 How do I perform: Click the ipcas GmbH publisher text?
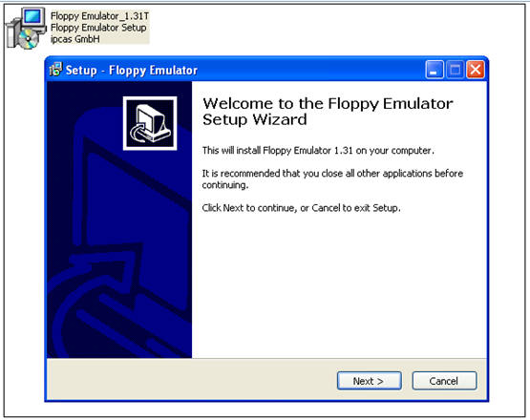pyautogui.click(x=75, y=39)
